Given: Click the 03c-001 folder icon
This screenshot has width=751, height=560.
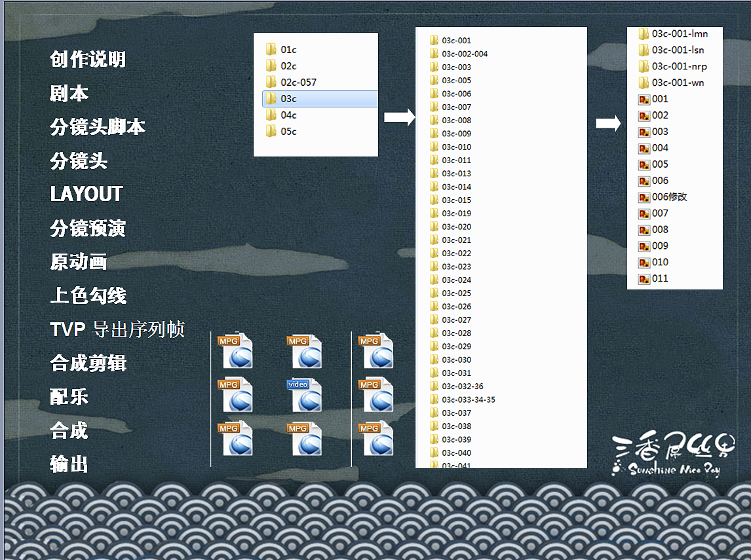Looking at the screenshot, I should pos(434,40).
